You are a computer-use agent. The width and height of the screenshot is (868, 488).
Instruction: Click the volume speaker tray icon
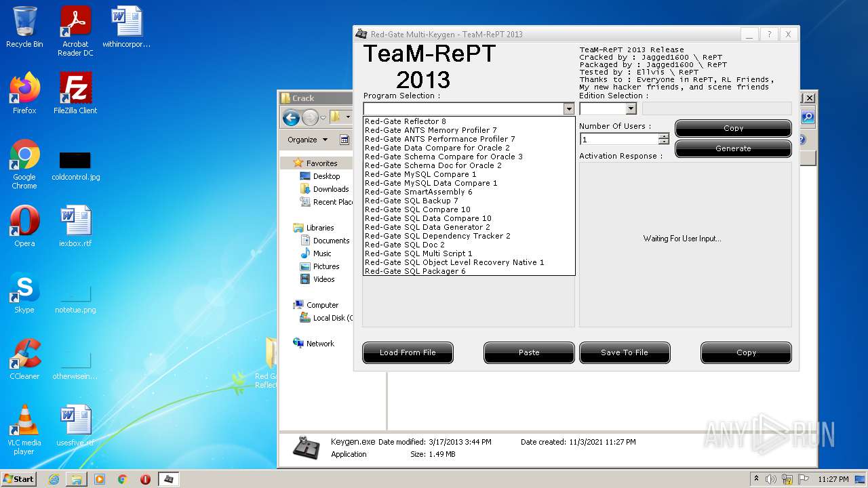click(771, 479)
